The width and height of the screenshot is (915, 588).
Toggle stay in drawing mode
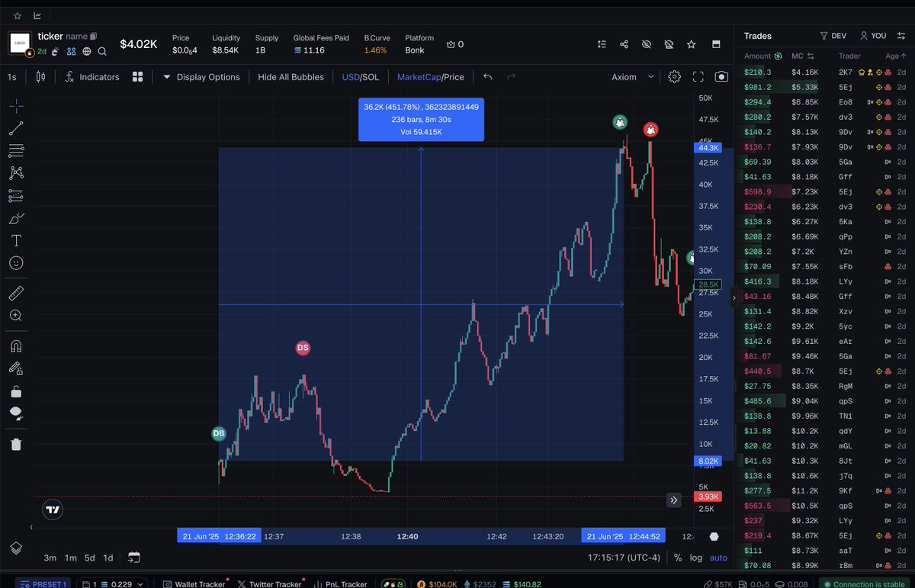coord(16,368)
